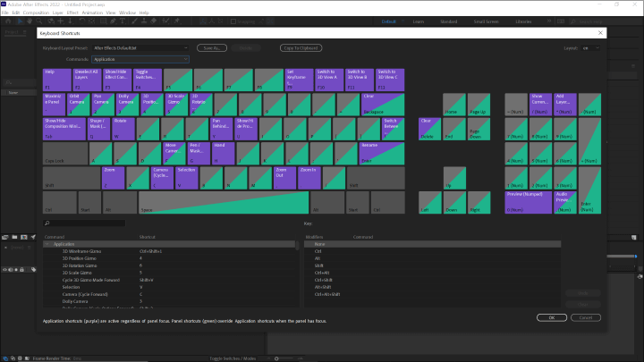Select the Selection arrow tool

[x=20, y=21]
